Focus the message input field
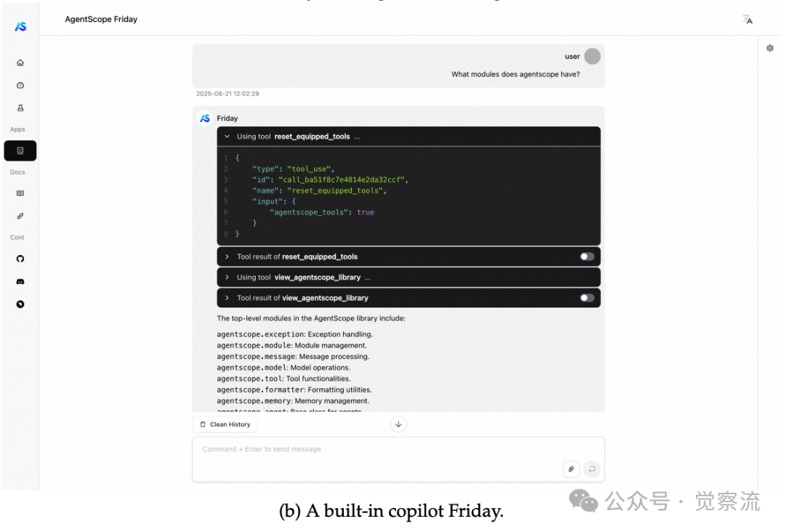Viewport: 785px width, 532px height. [398, 460]
